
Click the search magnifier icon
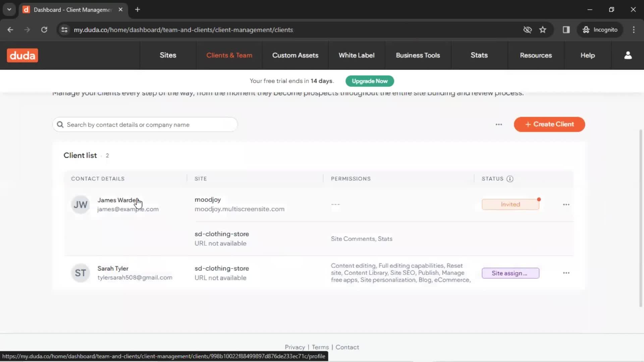[x=60, y=125]
